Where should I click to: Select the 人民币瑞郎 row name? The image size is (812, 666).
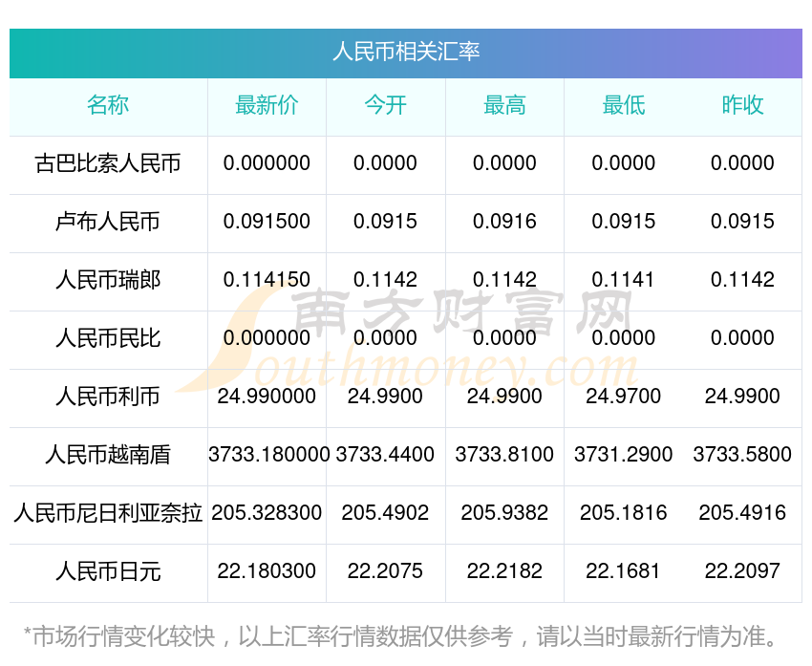(x=108, y=280)
